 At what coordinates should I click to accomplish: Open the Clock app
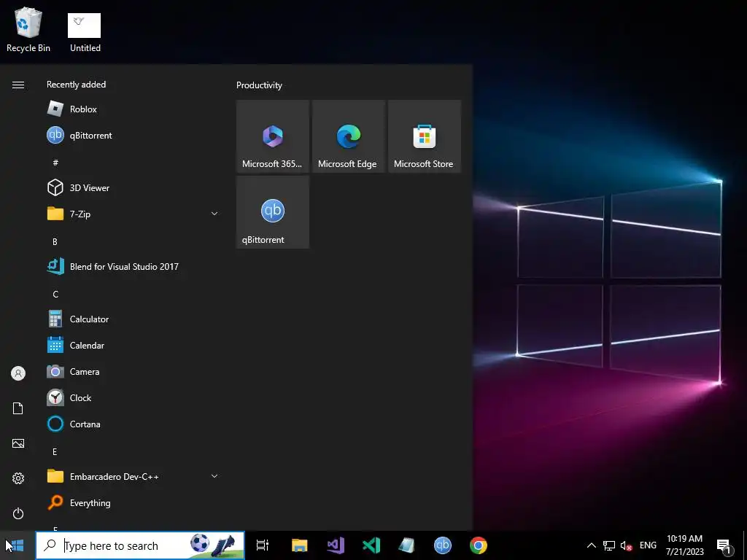coord(133,397)
